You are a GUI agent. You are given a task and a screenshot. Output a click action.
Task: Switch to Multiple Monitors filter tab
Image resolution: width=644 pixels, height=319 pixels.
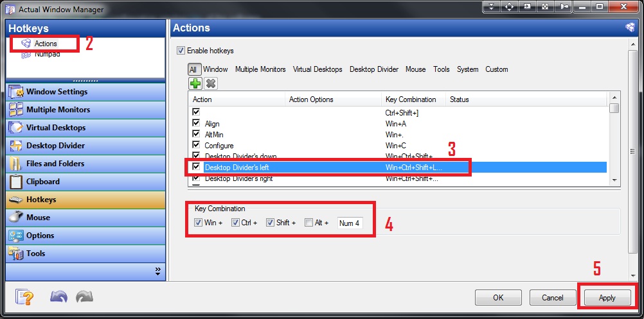tap(260, 69)
